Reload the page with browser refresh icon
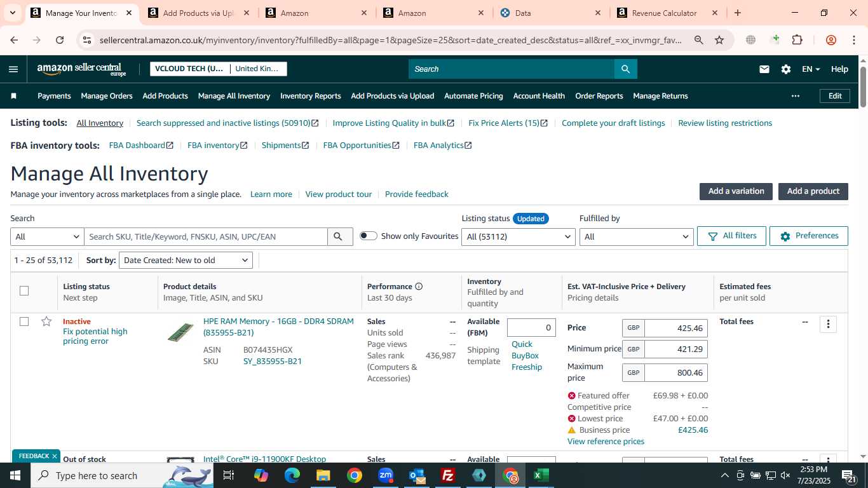This screenshot has height=488, width=868. tap(60, 40)
